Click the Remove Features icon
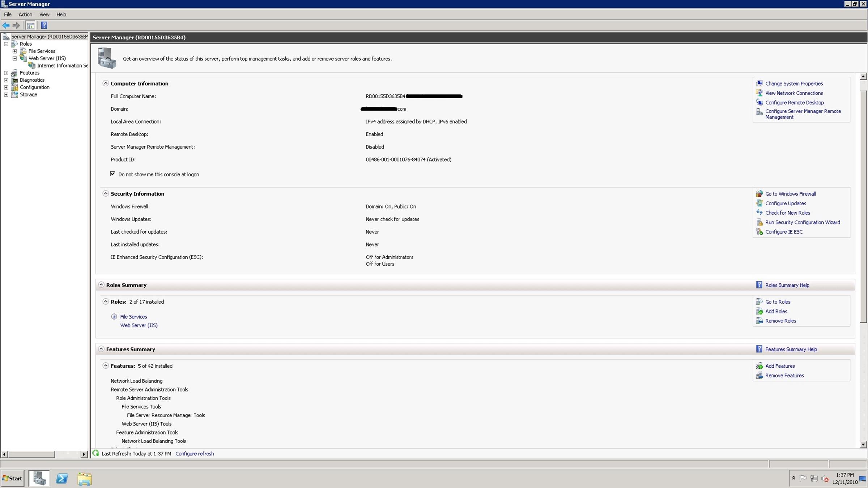 pos(759,376)
